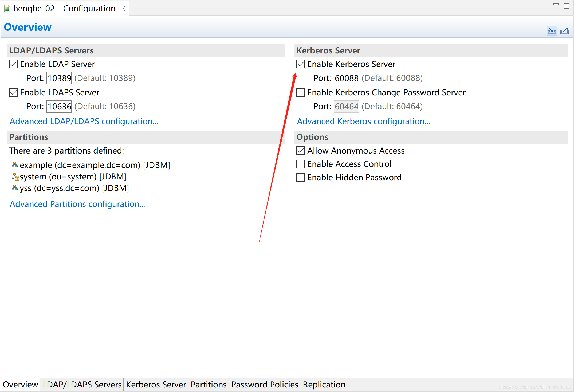Select the system partition icon
574x392 pixels.
pyautogui.click(x=15, y=177)
